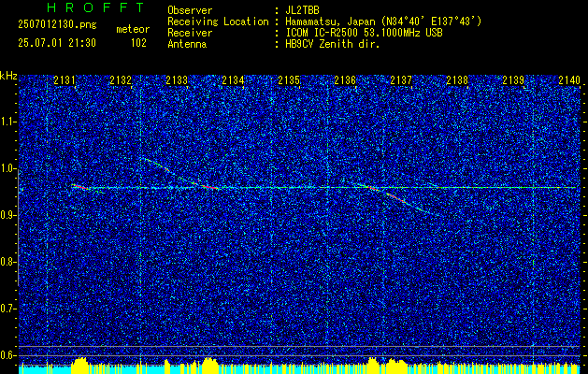Click the 1.1 kHz axis label
Viewport: 588px width, 374px height.
click(8, 122)
